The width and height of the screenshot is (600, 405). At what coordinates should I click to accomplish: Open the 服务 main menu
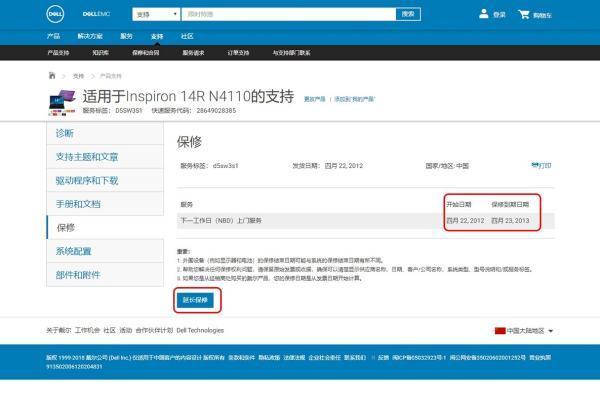(x=126, y=36)
